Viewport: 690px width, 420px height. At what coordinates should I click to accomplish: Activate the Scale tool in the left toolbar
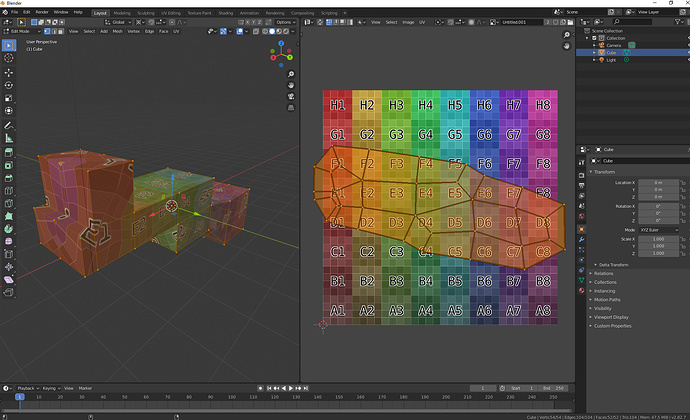[8, 98]
